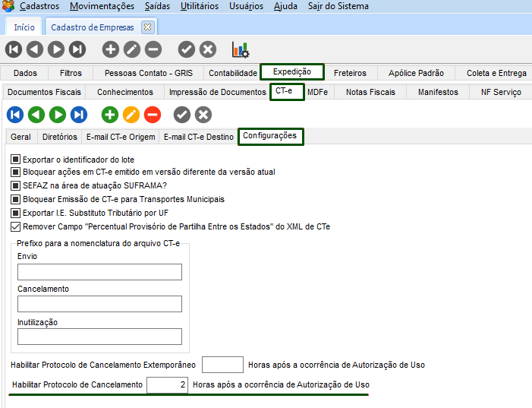Screen dimensions: 532x408
Task: Click the gray last-record navigation icon
Action: tap(77, 49)
